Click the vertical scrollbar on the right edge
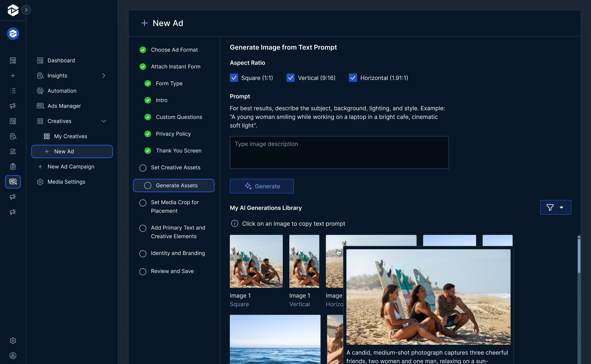This screenshot has height=364, width=591. pyautogui.click(x=579, y=255)
